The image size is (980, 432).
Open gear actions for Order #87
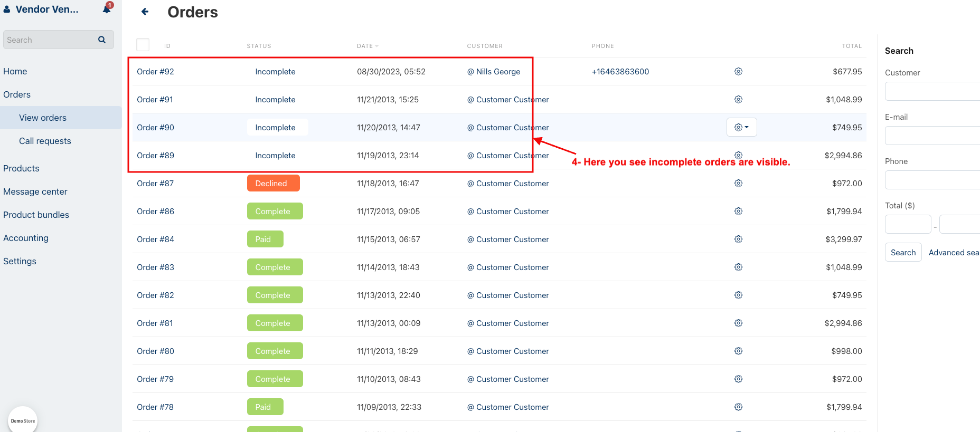tap(738, 183)
